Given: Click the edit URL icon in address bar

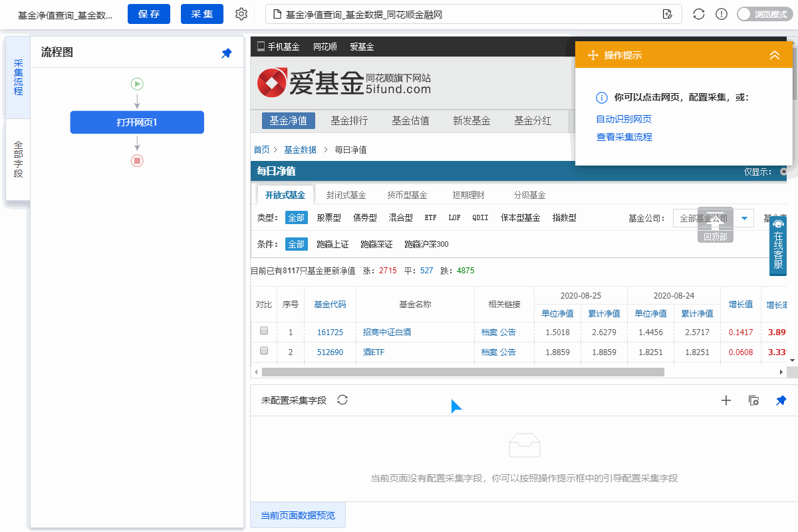Looking at the screenshot, I should 668,15.
